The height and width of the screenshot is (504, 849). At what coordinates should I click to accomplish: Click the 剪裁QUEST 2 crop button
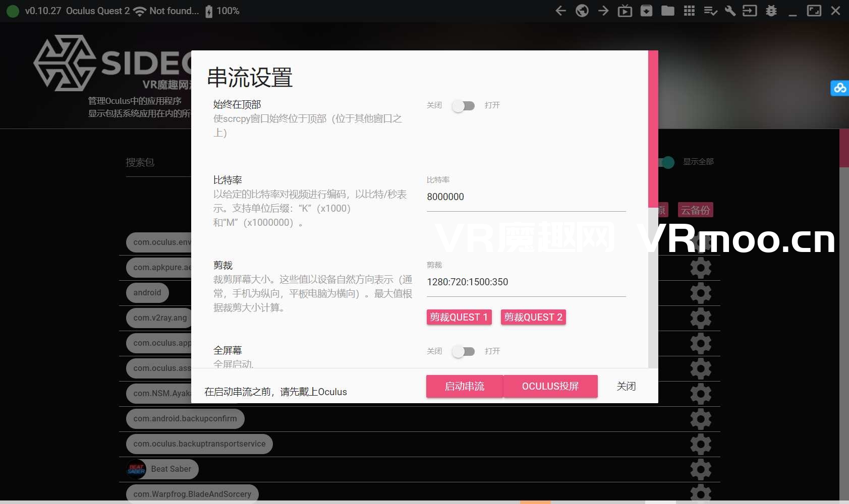(533, 317)
